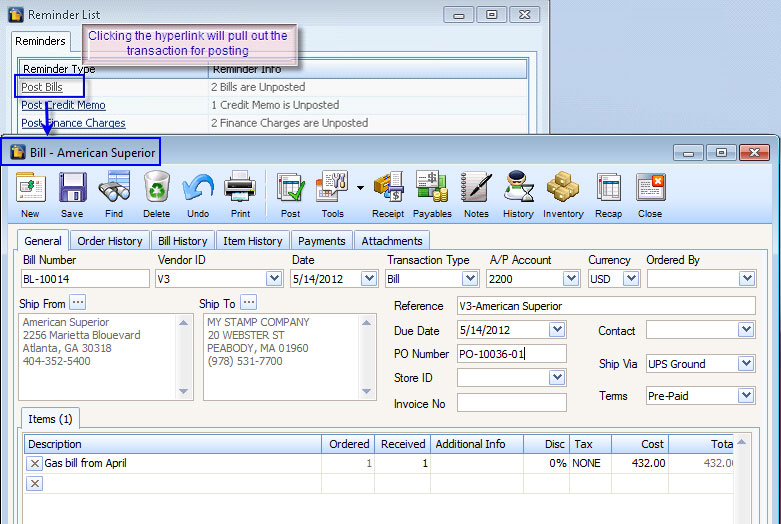
Task: Click the Description column header
Action: 173,444
